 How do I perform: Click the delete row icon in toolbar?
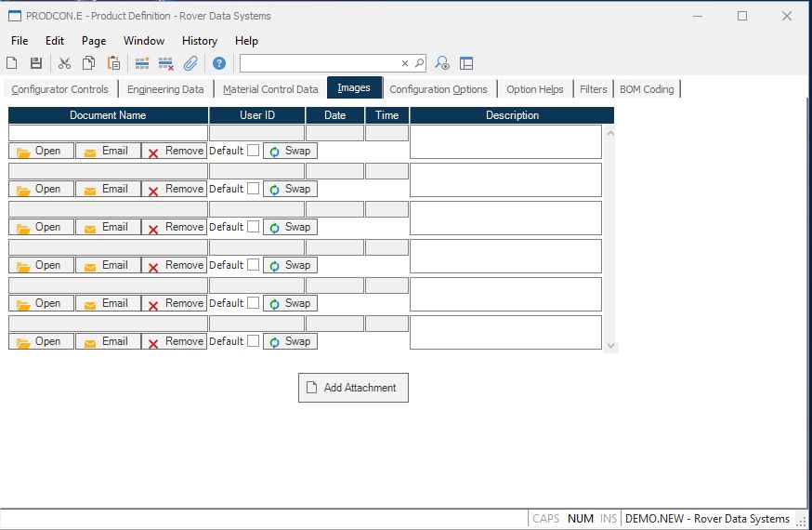166,63
